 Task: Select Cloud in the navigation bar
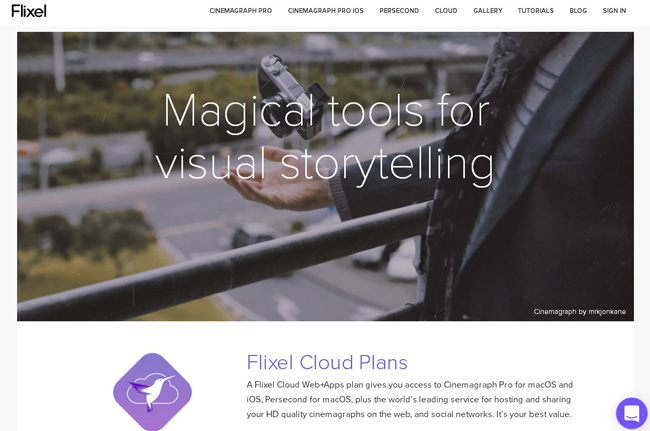pyautogui.click(x=446, y=11)
